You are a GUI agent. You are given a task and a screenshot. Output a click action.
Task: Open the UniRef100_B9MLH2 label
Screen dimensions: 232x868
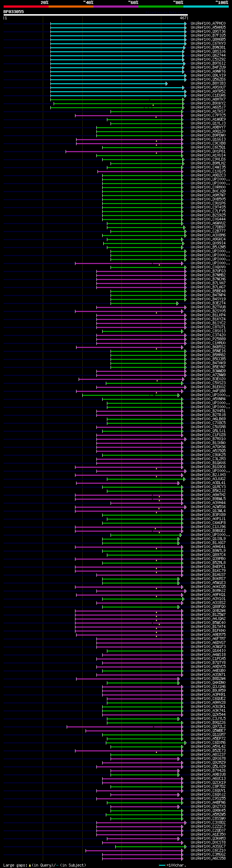(208, 163)
